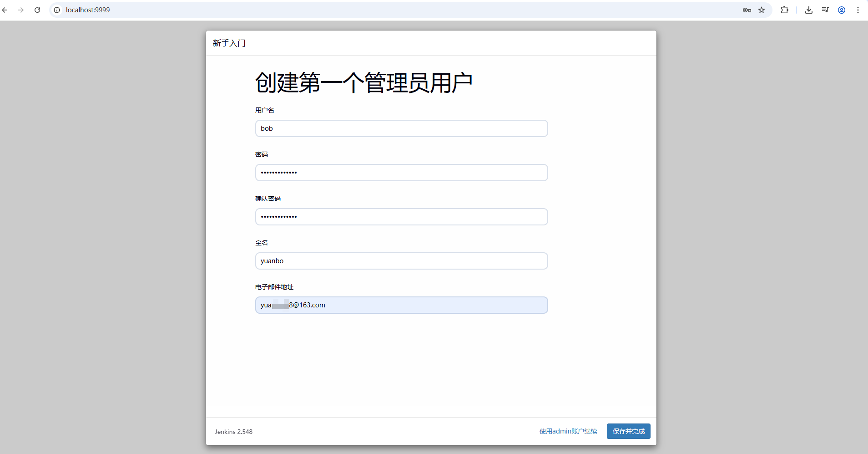Click the browser back arrow
The height and width of the screenshot is (454, 868).
pos(5,10)
